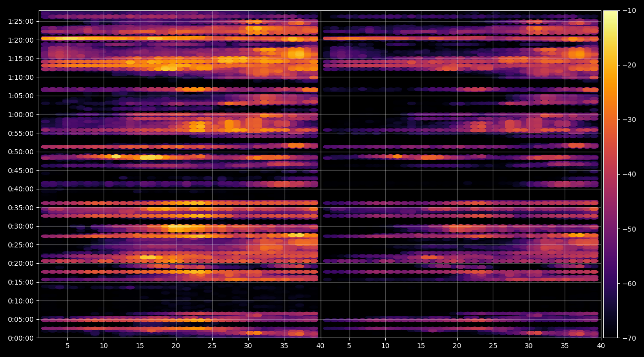Screen dimensions: 644x357
Task: Select the −60 colorbar value
Action: point(629,283)
